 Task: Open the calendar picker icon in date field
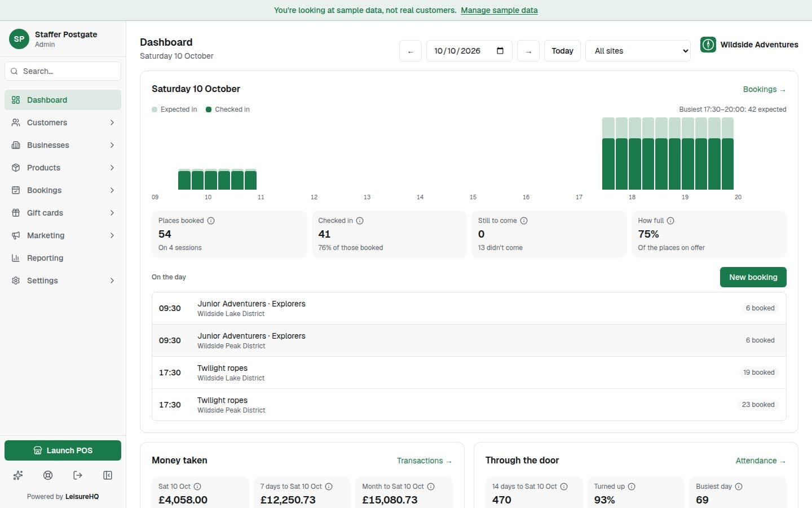coord(500,51)
